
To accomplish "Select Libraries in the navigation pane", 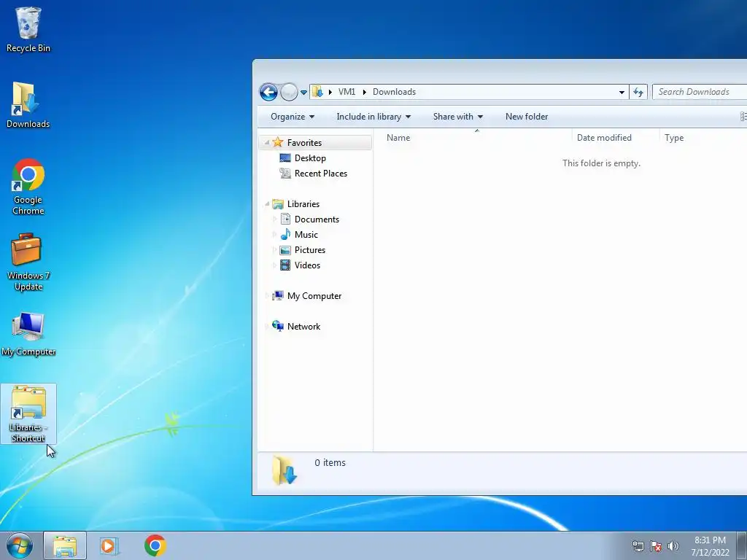I will click(303, 204).
